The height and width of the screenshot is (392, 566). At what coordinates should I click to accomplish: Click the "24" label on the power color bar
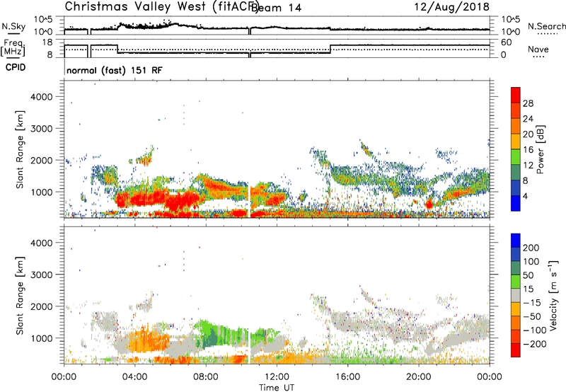coord(528,119)
